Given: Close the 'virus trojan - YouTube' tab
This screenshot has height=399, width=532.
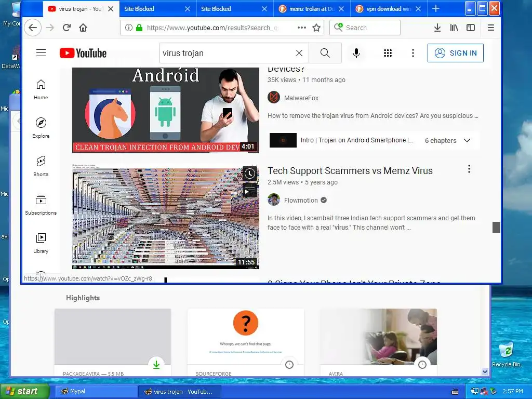Looking at the screenshot, I should (111, 9).
